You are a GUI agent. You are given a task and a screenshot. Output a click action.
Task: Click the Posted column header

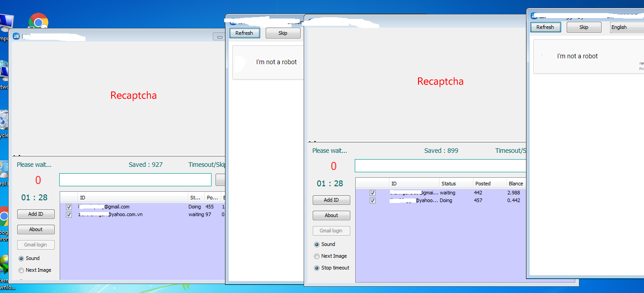coord(489,184)
